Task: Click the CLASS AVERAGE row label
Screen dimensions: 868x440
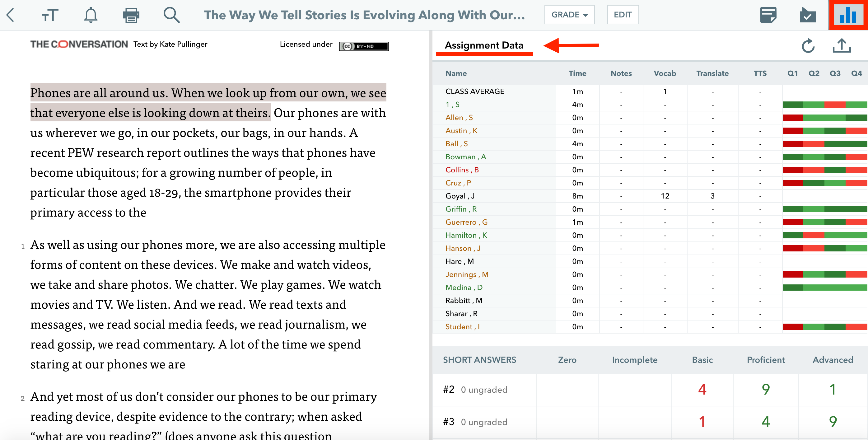Action: click(x=475, y=91)
